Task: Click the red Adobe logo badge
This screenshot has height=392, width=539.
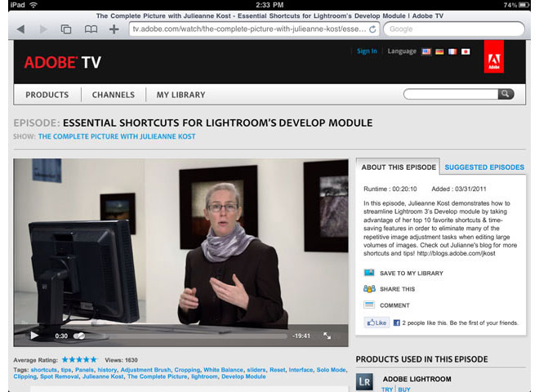Action: tap(494, 56)
